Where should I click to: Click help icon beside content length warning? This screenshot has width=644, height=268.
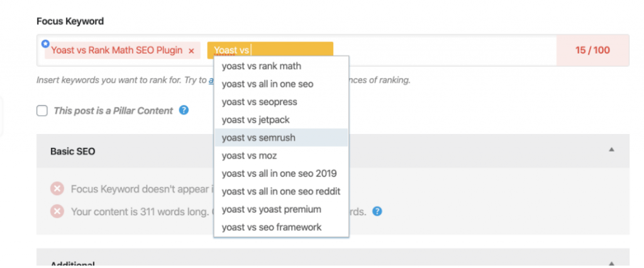[x=377, y=211]
